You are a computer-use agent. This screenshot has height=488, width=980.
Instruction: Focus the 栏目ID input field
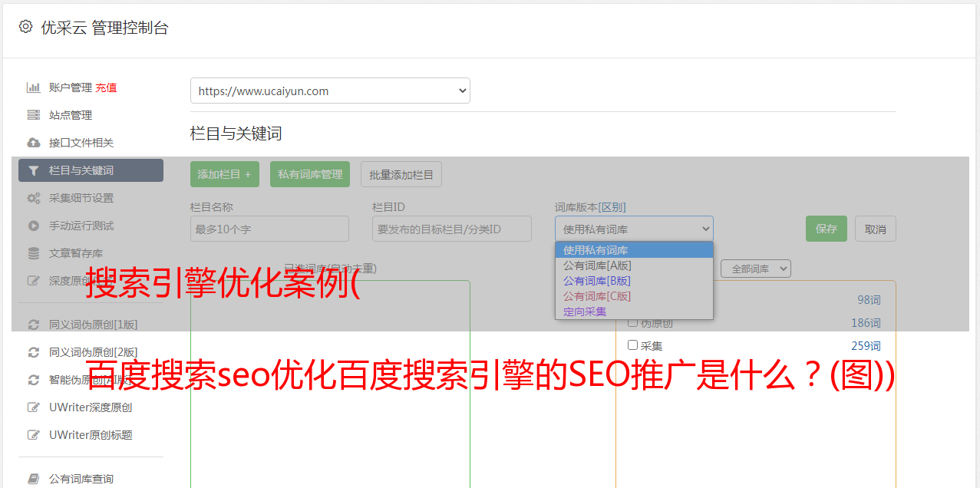[452, 229]
